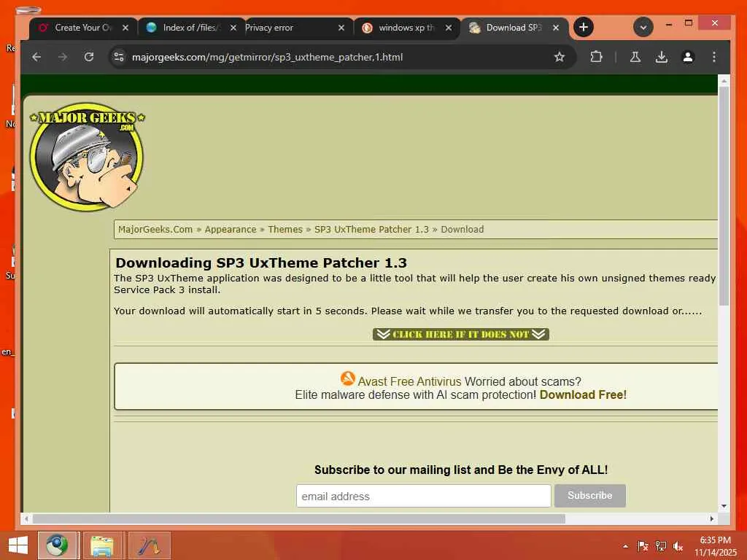
Task: Click the Download Free! link
Action: [583, 394]
